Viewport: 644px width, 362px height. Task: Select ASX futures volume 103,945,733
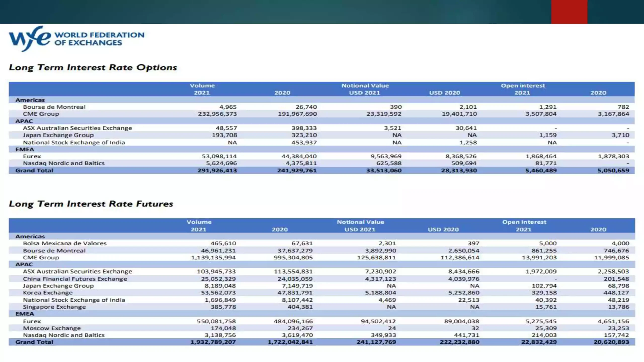point(216,272)
